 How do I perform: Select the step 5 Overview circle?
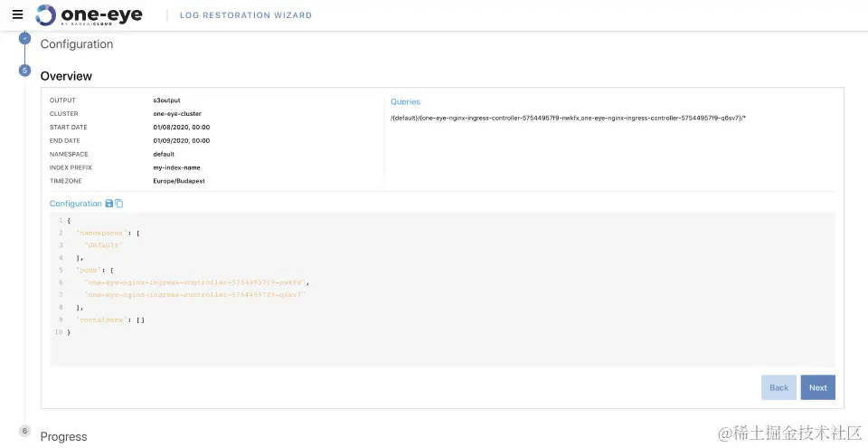24,71
